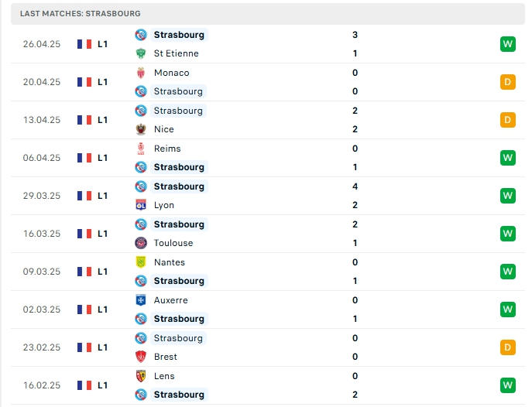This screenshot has width=532, height=407.
Task: Click the D badge for the Monaco match
Action: pos(507,82)
